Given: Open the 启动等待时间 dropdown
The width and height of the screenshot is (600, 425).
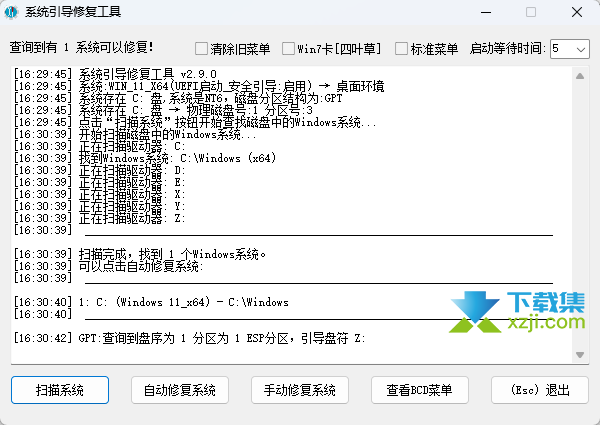Looking at the screenshot, I should [568, 48].
